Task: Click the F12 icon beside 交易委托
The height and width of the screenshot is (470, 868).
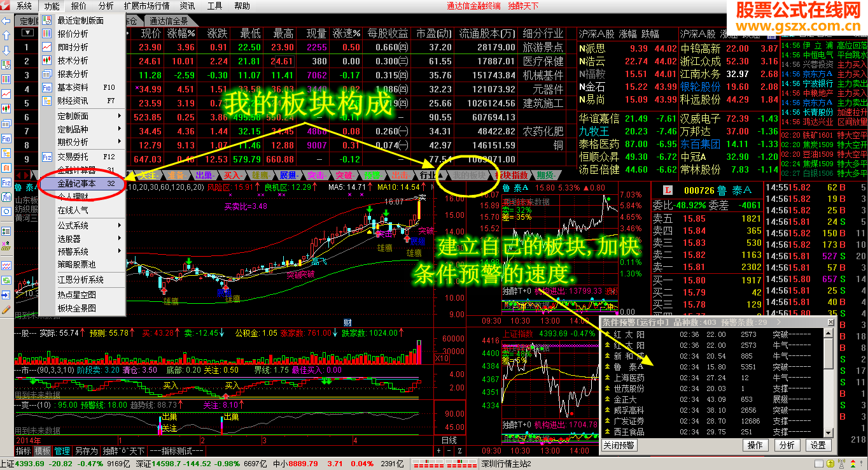Action: click(x=47, y=157)
